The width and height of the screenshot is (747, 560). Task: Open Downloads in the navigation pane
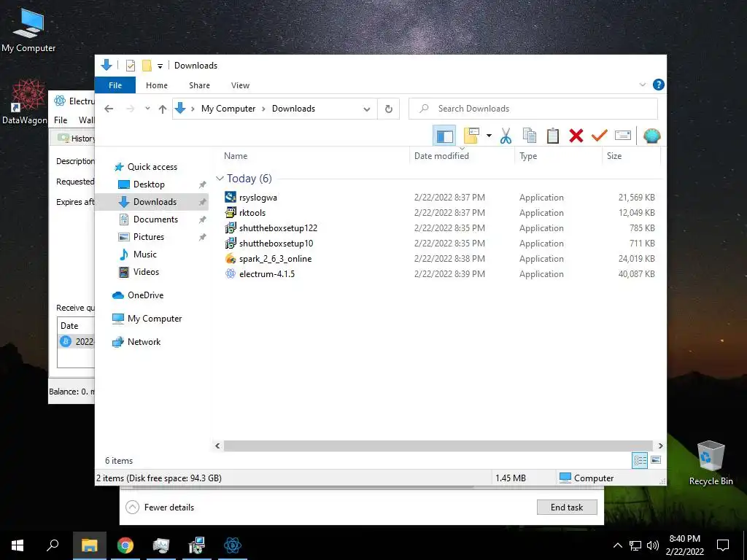(x=155, y=202)
